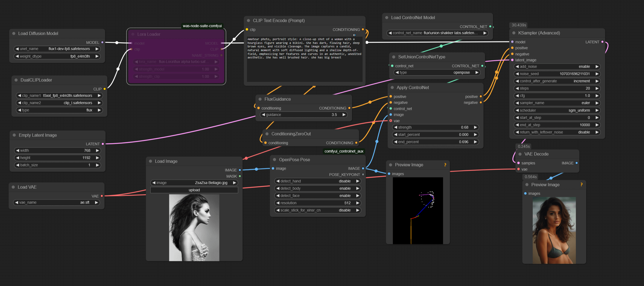Screen dimensions: 644x286
Task: Click the question mark on pose Preview Image
Action: click(x=445, y=165)
